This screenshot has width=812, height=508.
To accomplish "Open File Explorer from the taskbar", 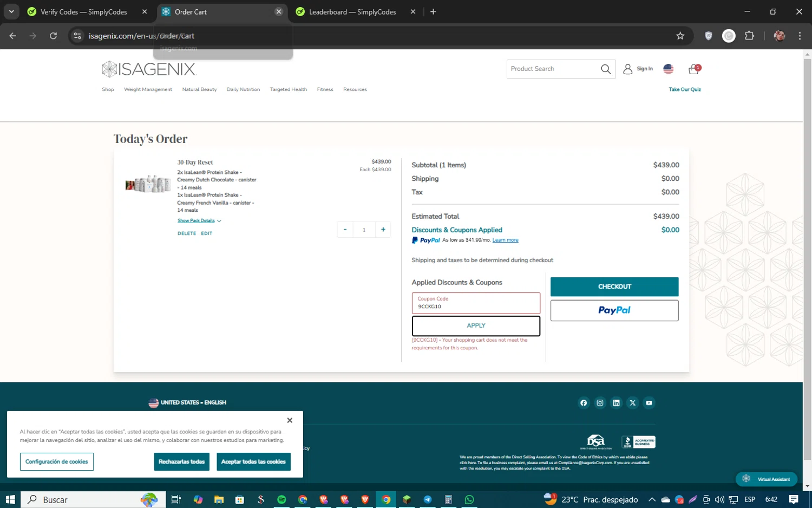I will [219, 500].
